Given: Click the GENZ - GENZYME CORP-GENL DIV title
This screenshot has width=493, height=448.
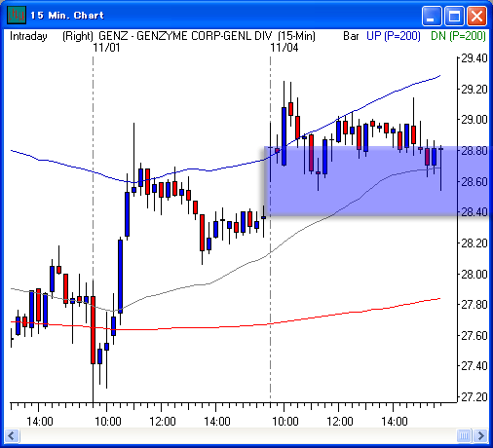Looking at the screenshot, I should pos(185,36).
